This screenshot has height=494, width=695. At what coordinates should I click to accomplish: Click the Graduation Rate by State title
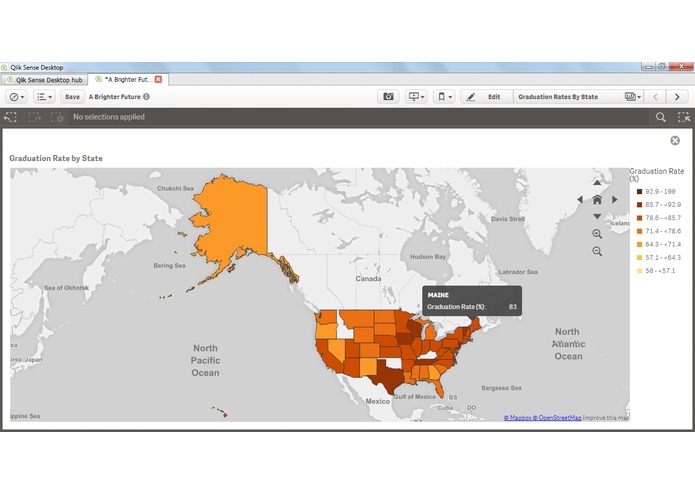[x=56, y=158]
